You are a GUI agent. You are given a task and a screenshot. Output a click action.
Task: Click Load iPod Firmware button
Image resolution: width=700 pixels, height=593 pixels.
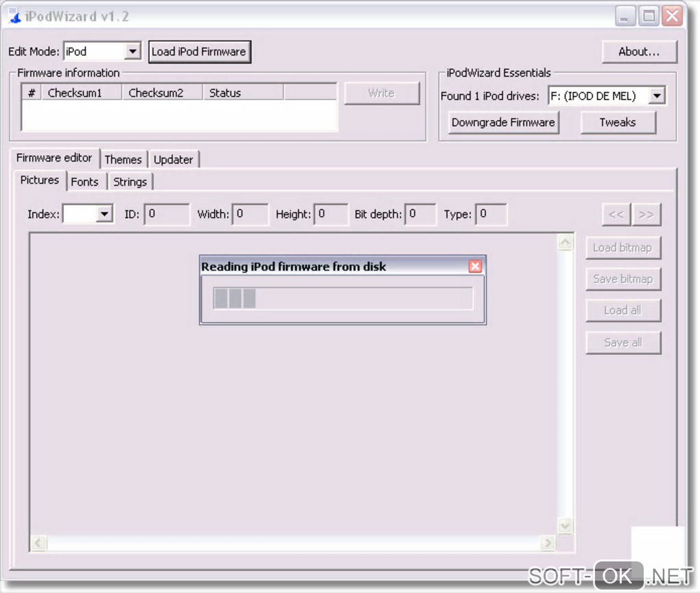[x=200, y=51]
